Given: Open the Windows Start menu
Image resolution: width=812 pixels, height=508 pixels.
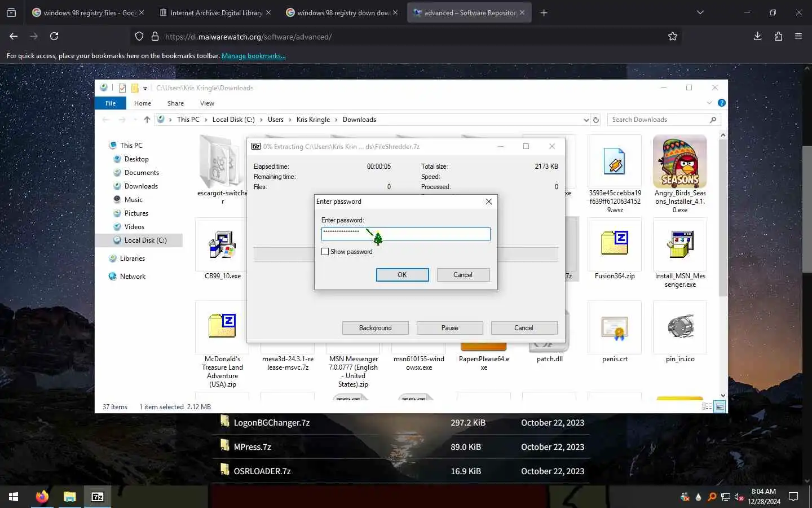Looking at the screenshot, I should [14, 497].
